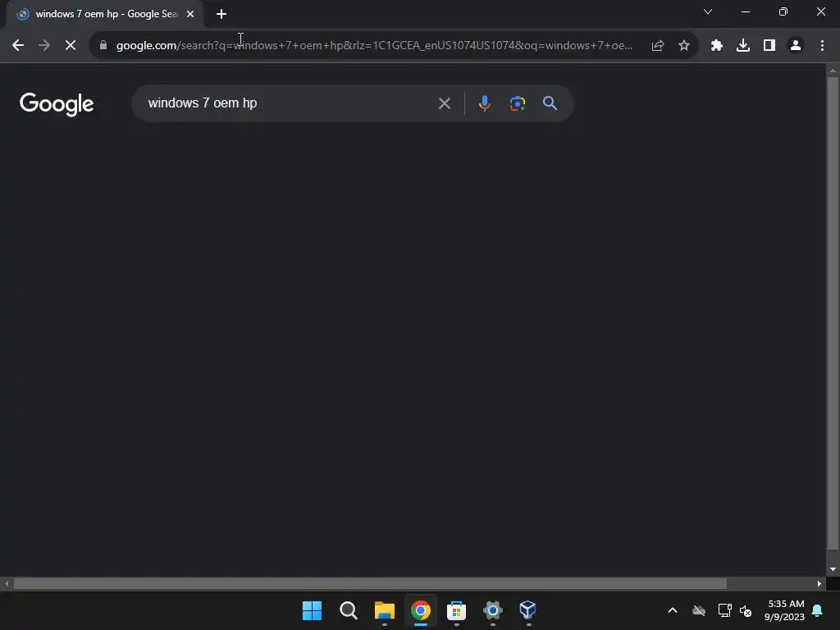
Task: Open Chrome three-dot menu
Action: (822, 46)
